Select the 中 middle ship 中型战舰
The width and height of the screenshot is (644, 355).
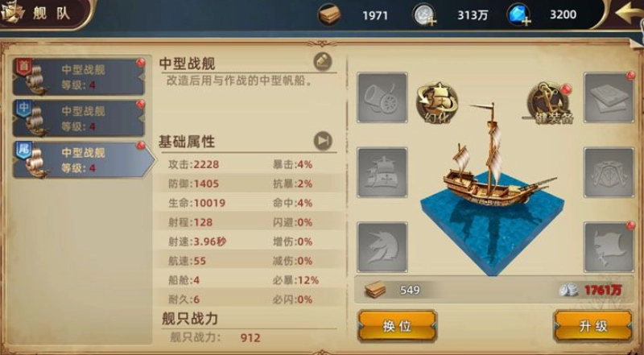point(79,118)
